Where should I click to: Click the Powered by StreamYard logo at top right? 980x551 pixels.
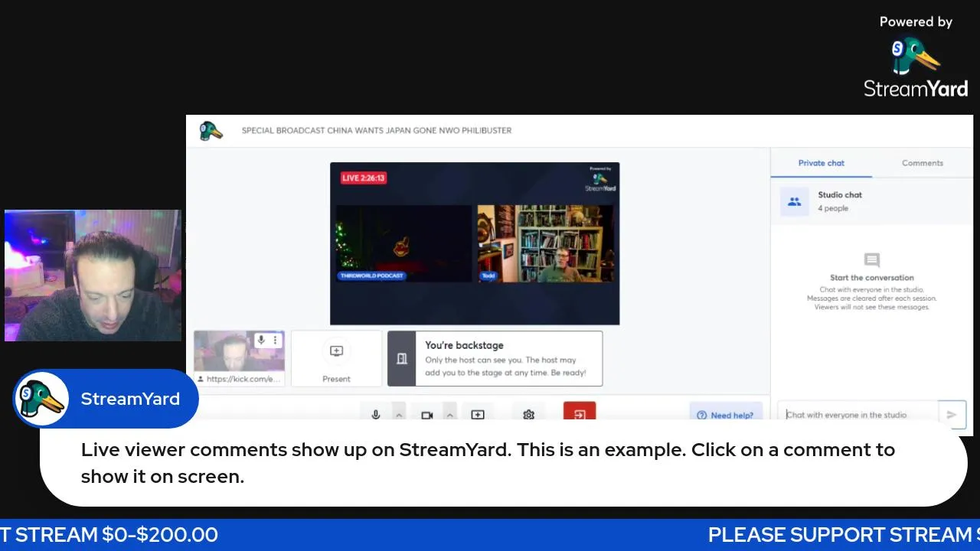[x=916, y=57]
